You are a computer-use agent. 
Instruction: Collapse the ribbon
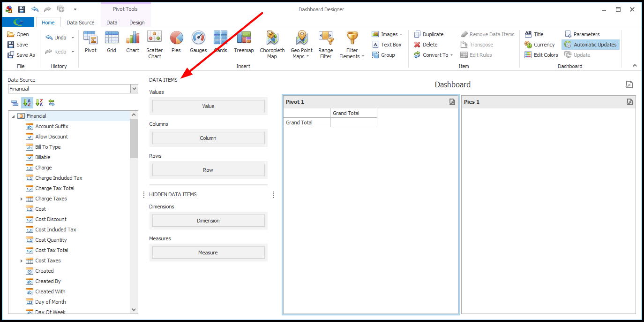pyautogui.click(x=635, y=66)
